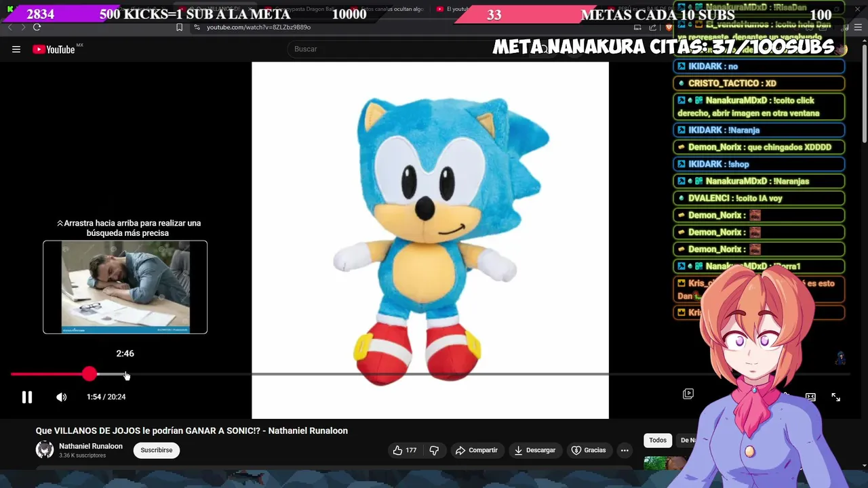
Task: Select the De Na... filter chip
Action: [x=688, y=441]
